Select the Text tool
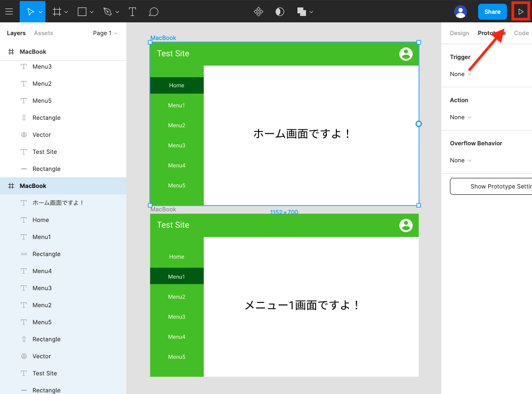 132,12
